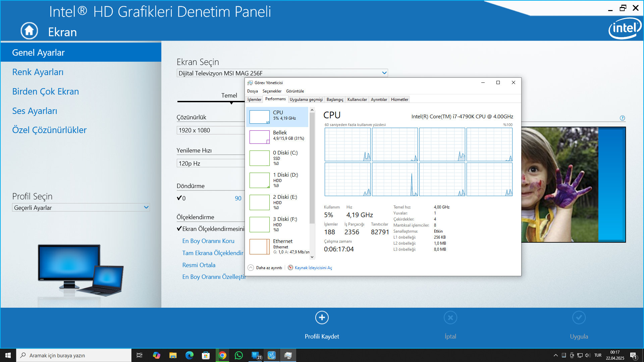Launch Copilot from the taskbar
The width and height of the screenshot is (644, 362).
(x=156, y=355)
